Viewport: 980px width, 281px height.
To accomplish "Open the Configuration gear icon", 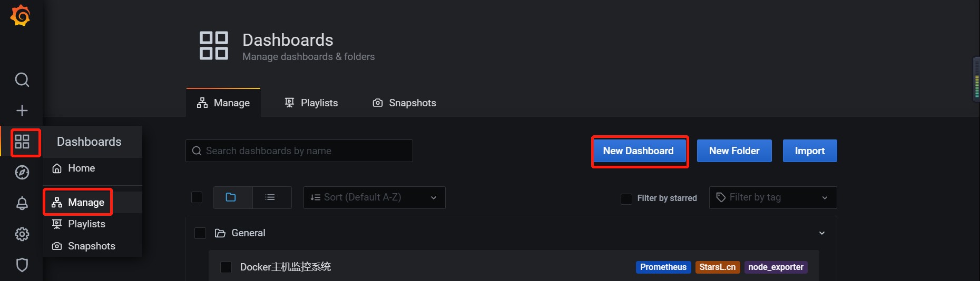I will coord(22,234).
